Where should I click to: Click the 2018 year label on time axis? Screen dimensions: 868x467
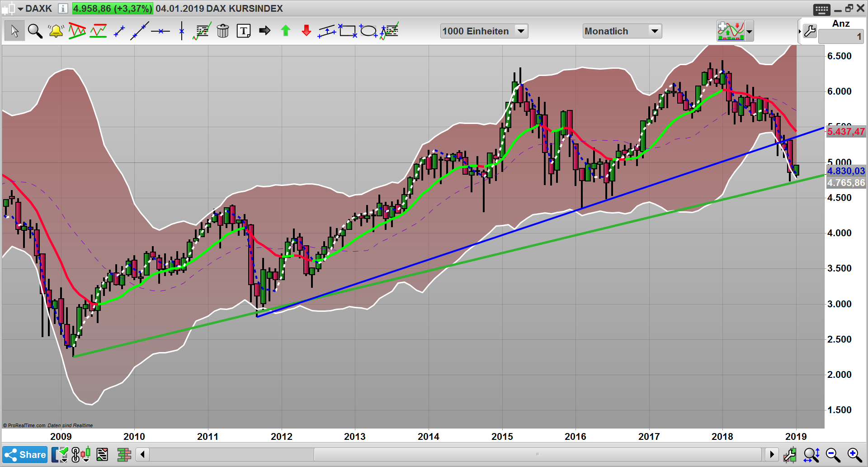pyautogui.click(x=722, y=436)
